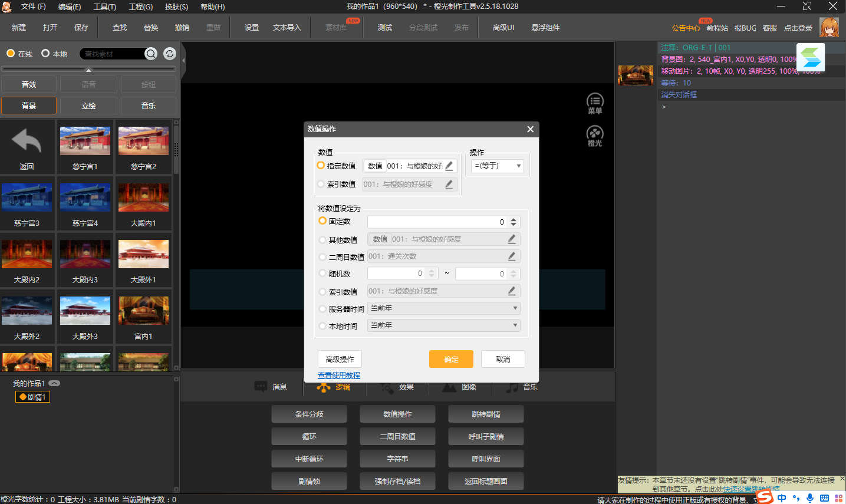Viewport: 846px width, 504px height.
Task: Click the user avatar icon at top right
Action: (x=829, y=27)
